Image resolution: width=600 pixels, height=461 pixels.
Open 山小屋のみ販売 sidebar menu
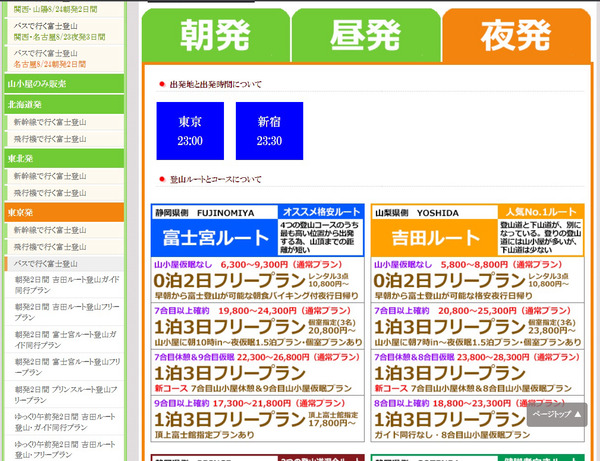point(64,84)
